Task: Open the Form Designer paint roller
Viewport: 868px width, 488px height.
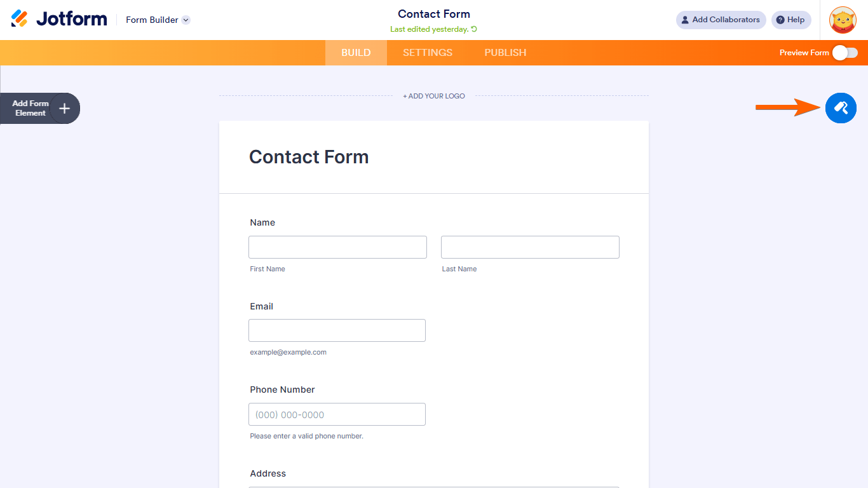Action: [841, 108]
